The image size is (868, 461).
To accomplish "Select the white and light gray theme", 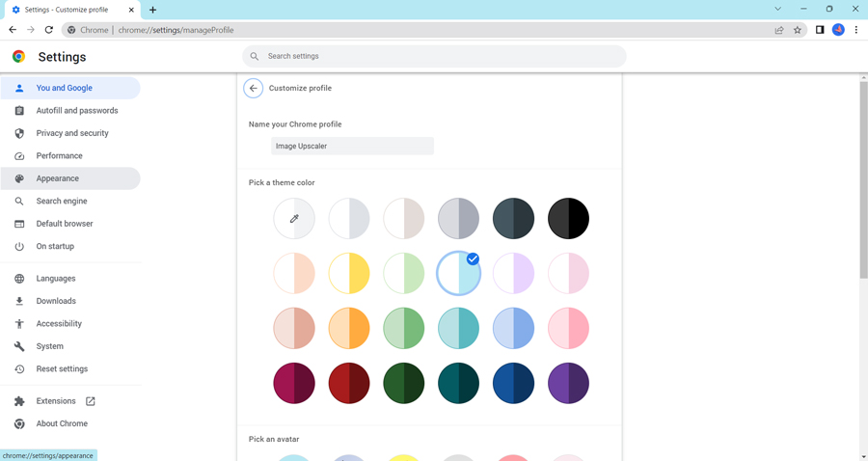I will point(349,219).
